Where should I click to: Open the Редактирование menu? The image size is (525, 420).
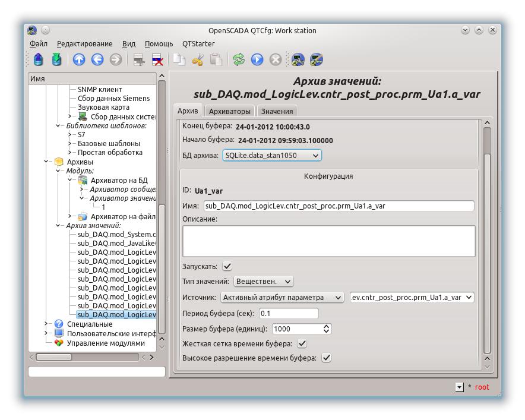click(x=84, y=44)
